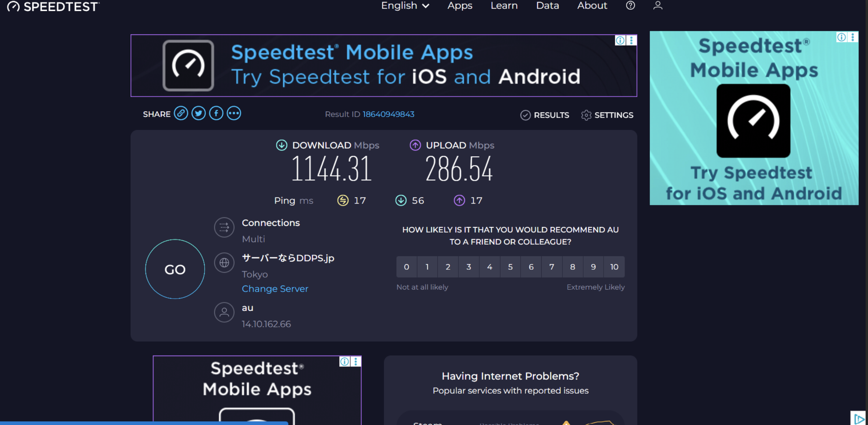Expand the English language dropdown
Screen dimensions: 868x425
(x=405, y=6)
